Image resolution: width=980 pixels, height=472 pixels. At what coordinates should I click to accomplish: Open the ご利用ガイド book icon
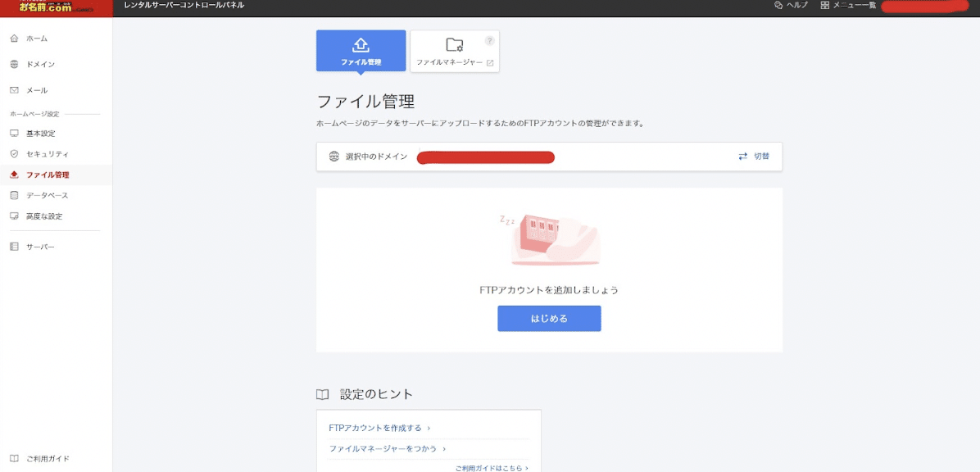pos(14,459)
